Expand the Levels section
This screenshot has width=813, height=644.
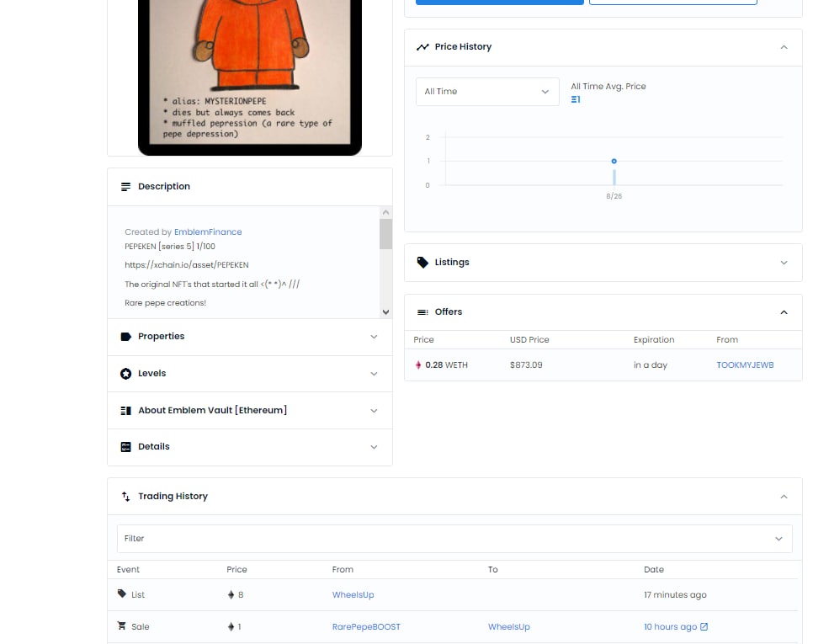click(374, 374)
